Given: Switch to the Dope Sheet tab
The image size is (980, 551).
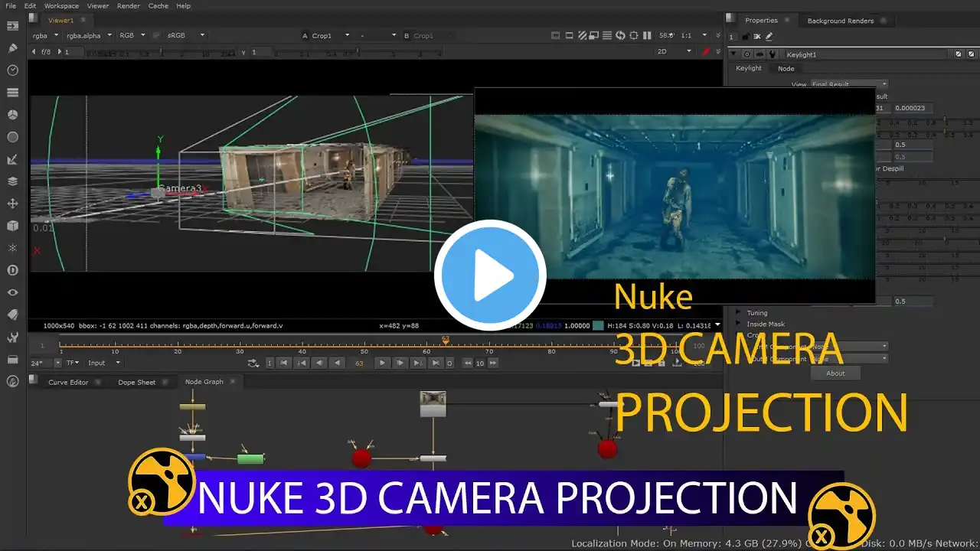Looking at the screenshot, I should coord(136,382).
